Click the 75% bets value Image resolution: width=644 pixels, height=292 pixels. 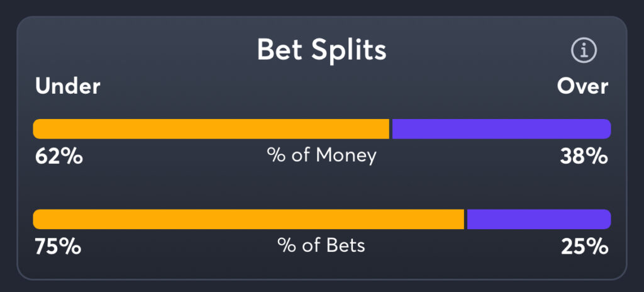57,246
